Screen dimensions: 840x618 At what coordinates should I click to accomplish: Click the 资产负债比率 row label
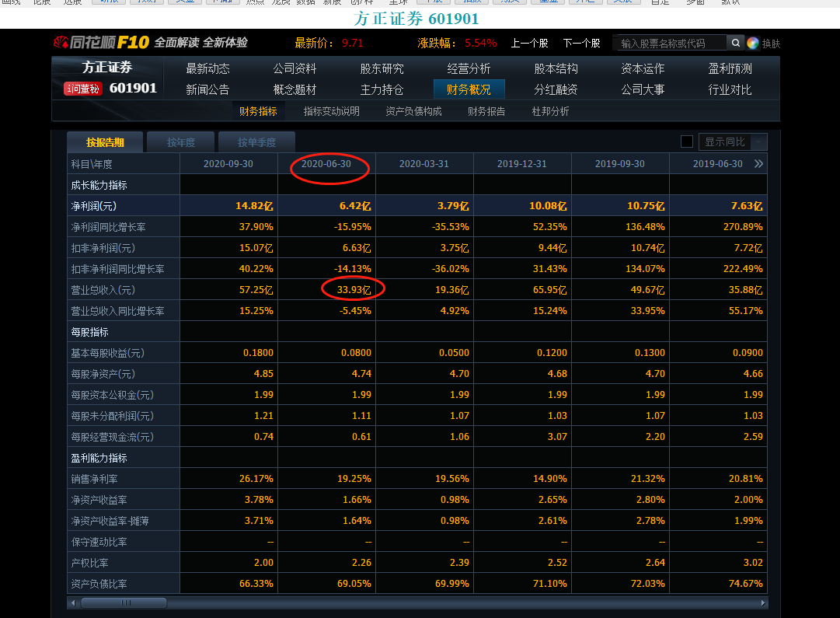pyautogui.click(x=99, y=584)
